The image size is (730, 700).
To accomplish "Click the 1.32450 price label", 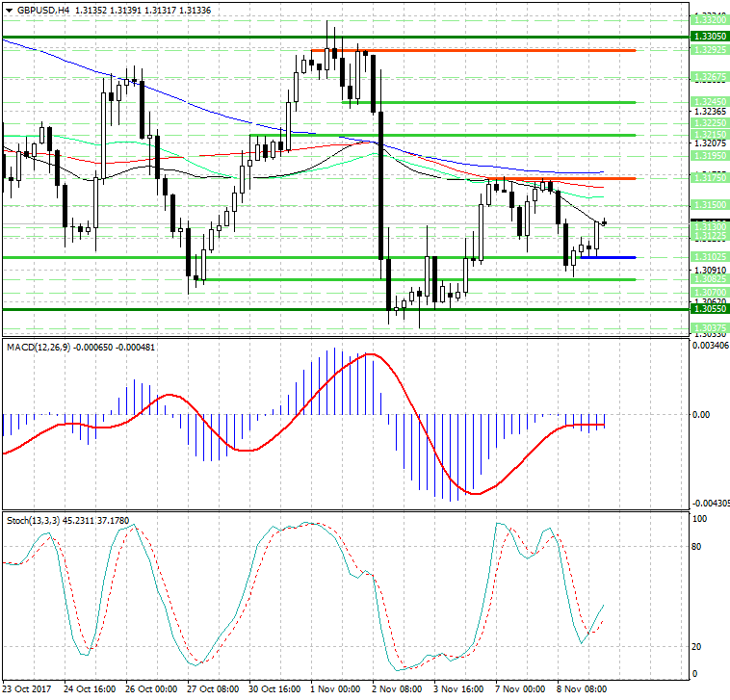I will pos(710,101).
